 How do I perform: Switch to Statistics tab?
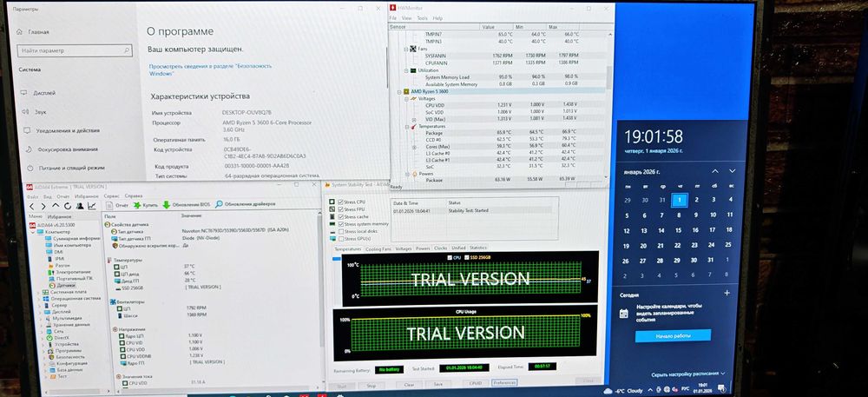click(x=477, y=248)
